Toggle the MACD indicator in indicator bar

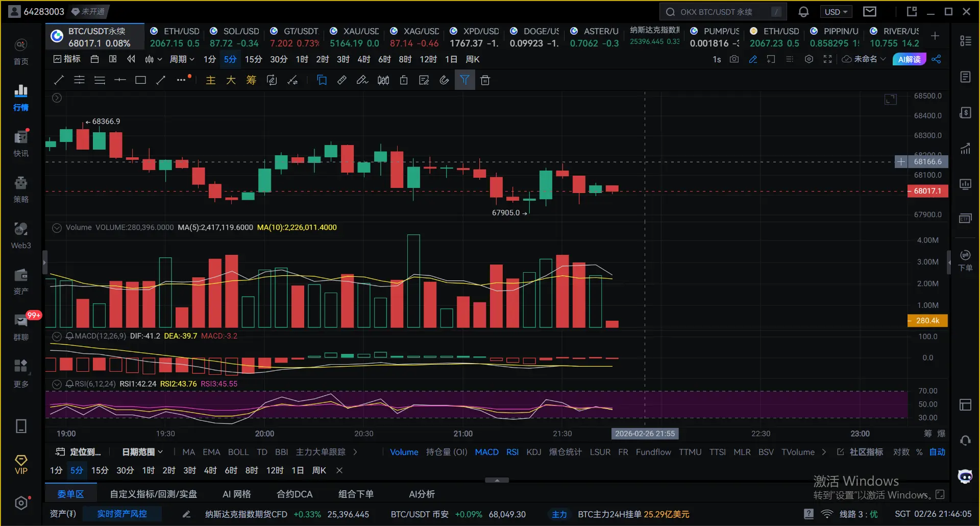[486, 452]
